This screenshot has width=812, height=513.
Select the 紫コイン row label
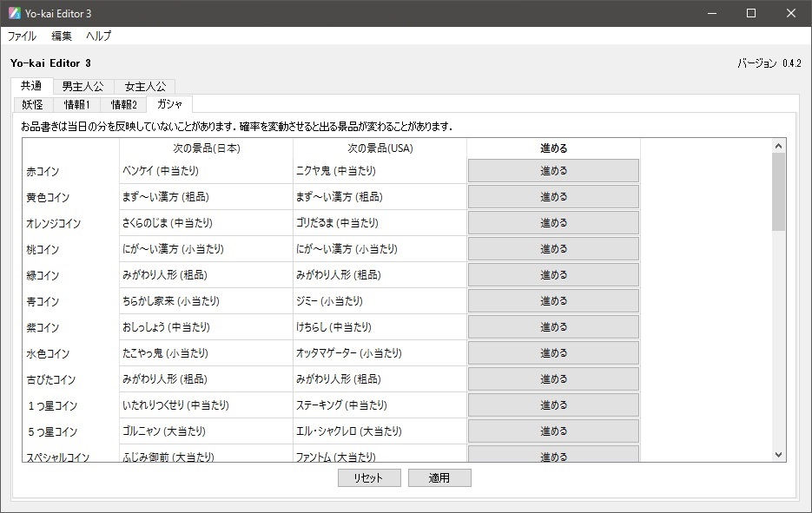tap(43, 328)
